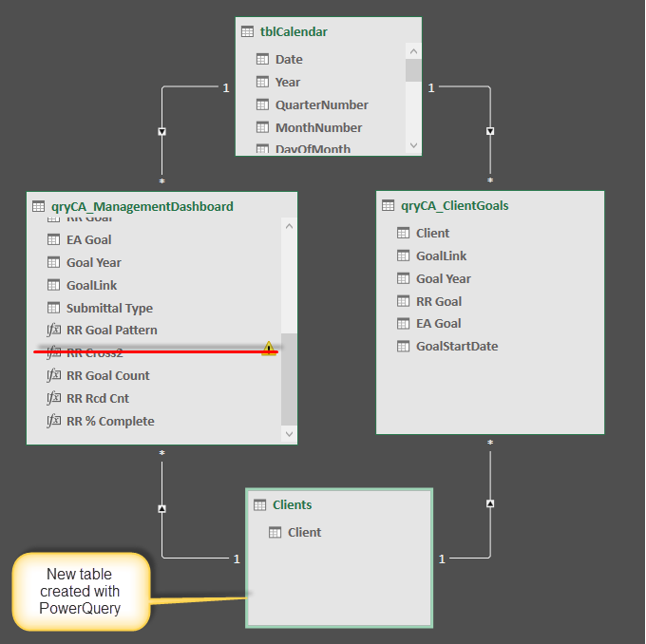Click the EA Goal column icon in ManagementDashboard
Image resolution: width=646 pixels, height=644 pixels.
pyautogui.click(x=53, y=239)
